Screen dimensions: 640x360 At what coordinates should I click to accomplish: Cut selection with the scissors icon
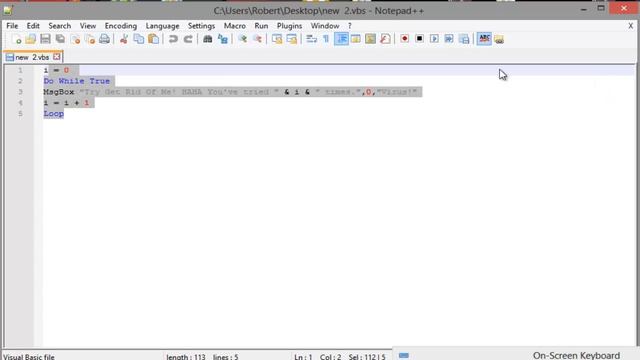124,39
